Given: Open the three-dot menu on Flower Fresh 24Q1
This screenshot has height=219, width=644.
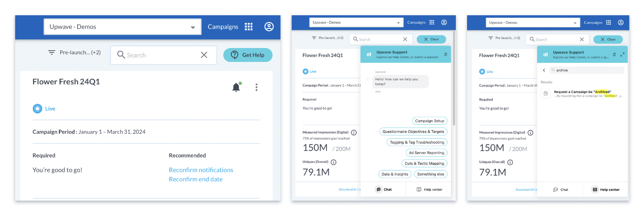Looking at the screenshot, I should pyautogui.click(x=256, y=87).
